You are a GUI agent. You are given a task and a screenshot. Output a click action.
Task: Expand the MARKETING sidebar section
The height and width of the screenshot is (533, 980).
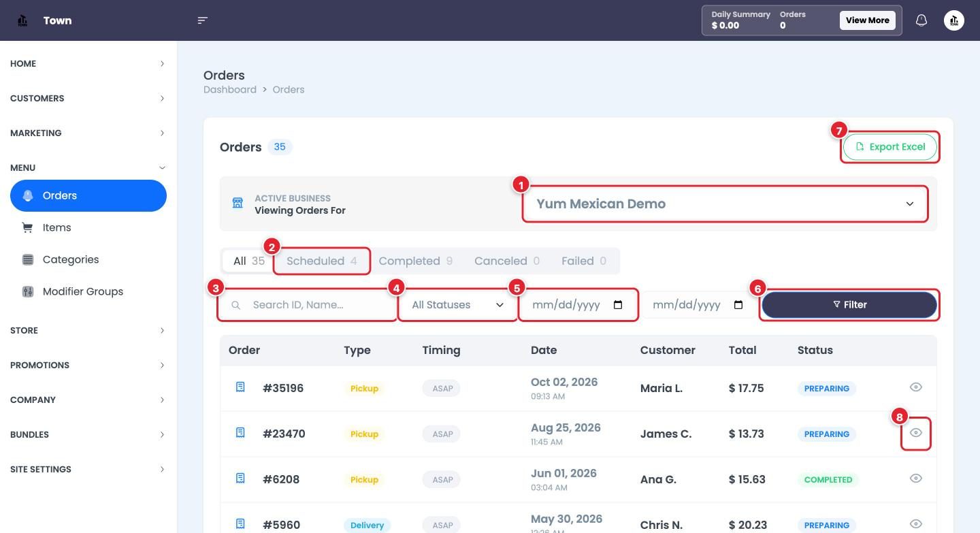pyautogui.click(x=88, y=133)
